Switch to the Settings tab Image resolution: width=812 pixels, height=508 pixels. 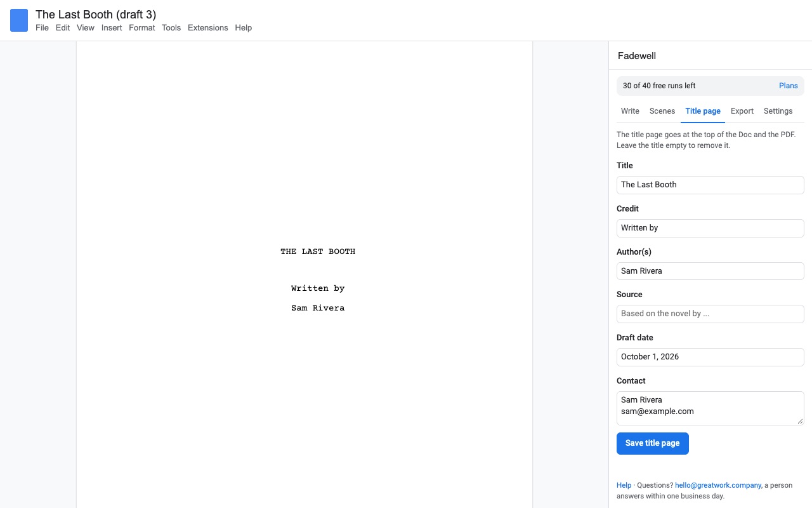778,111
